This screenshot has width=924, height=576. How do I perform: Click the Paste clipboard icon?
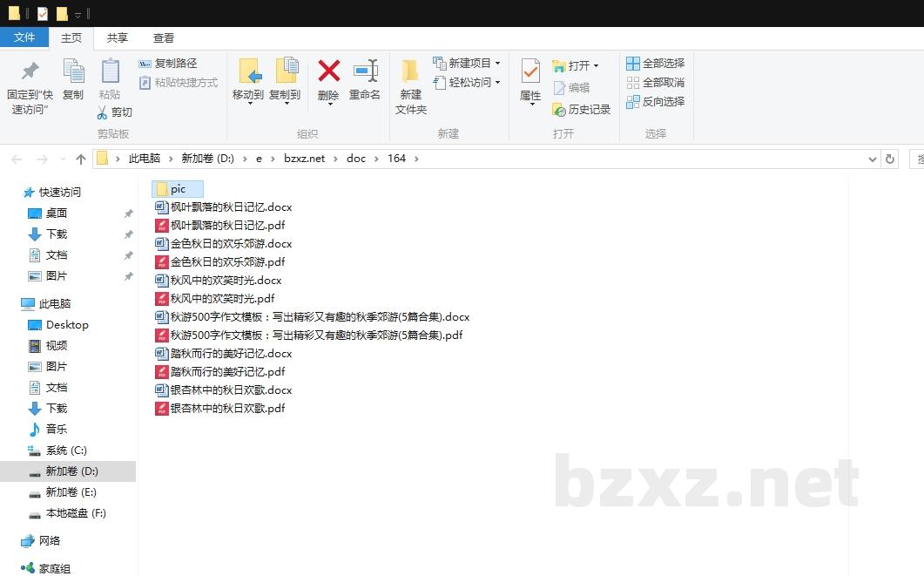tap(110, 71)
